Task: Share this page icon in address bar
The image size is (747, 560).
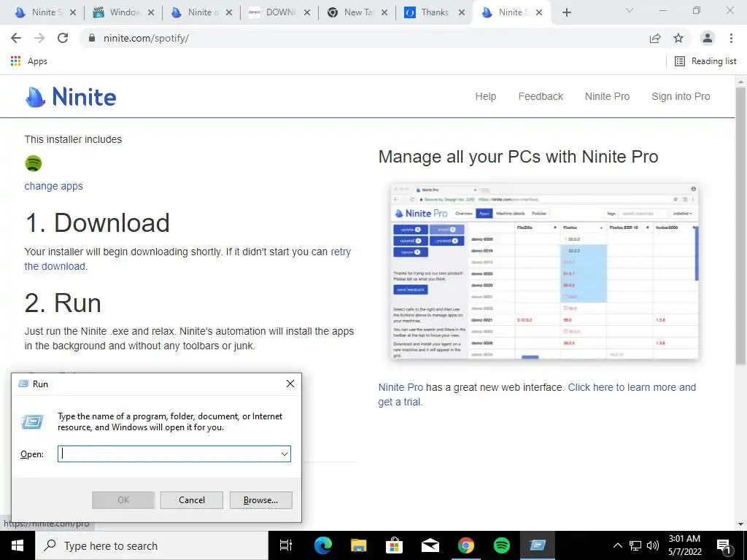Action: coord(655,38)
